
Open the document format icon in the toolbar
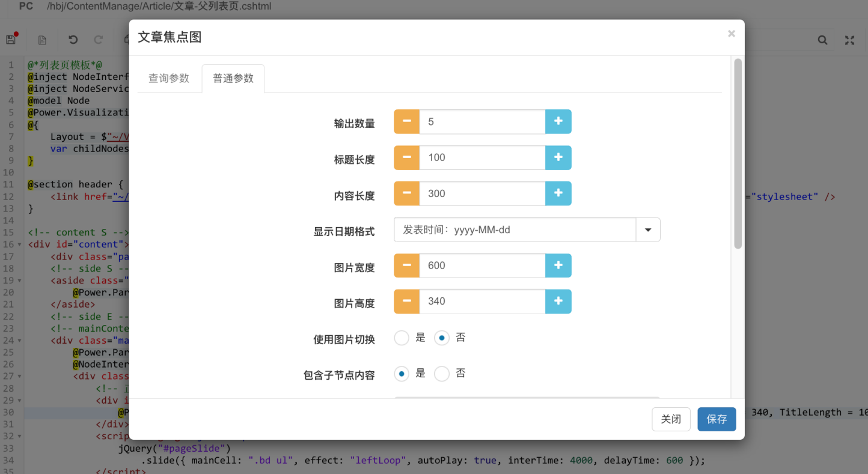(42, 40)
